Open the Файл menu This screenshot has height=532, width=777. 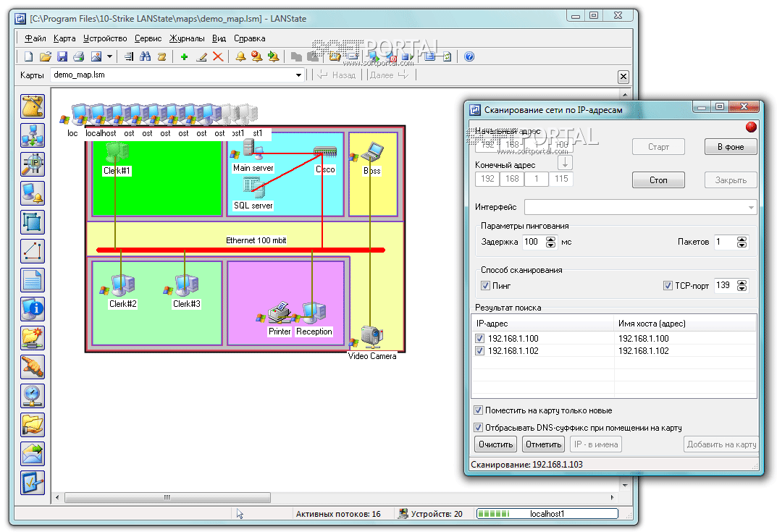(35, 38)
